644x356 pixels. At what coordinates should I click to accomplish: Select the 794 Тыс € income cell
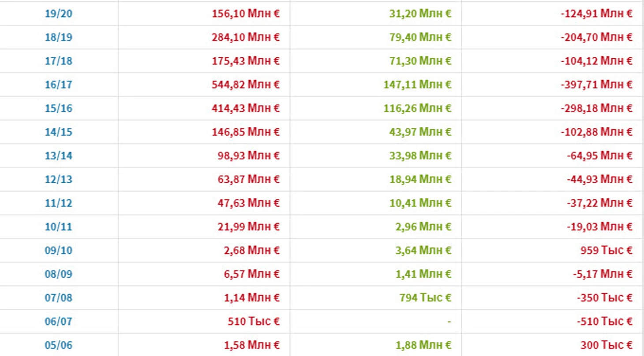(x=376, y=298)
